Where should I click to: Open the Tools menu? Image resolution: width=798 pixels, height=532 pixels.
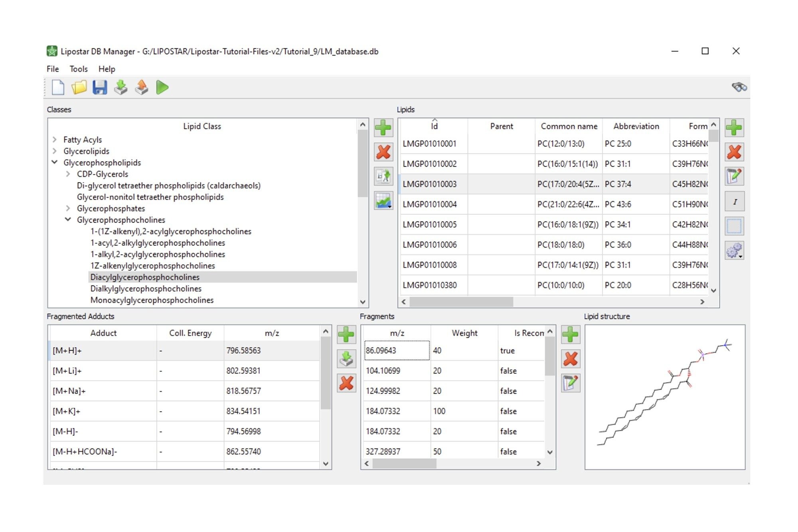tap(78, 69)
